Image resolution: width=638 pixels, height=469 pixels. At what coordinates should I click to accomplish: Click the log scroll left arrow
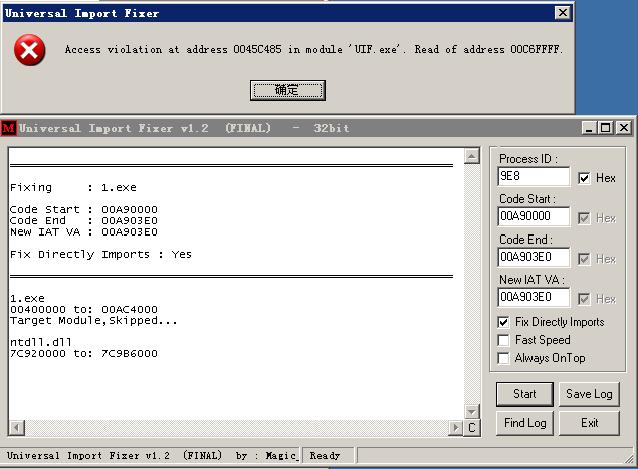coord(17,428)
